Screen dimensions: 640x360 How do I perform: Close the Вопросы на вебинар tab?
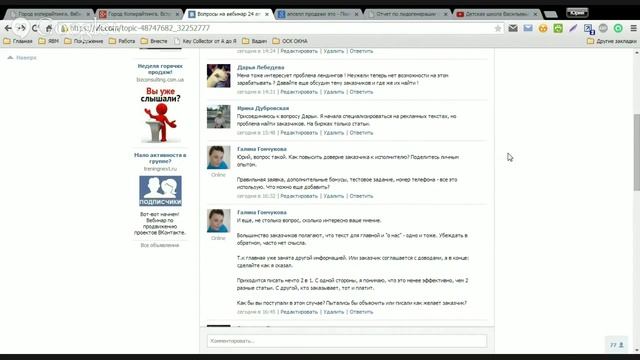(267, 14)
